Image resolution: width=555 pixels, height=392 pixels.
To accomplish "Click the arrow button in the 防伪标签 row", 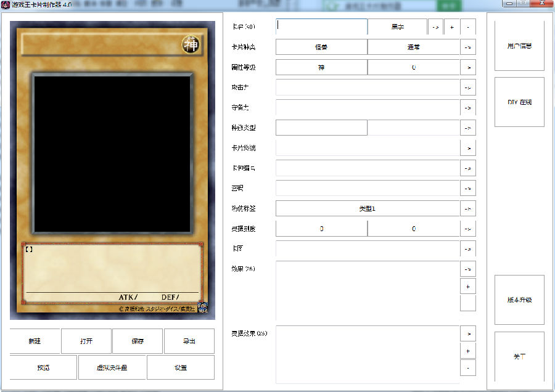I will click(x=468, y=208).
